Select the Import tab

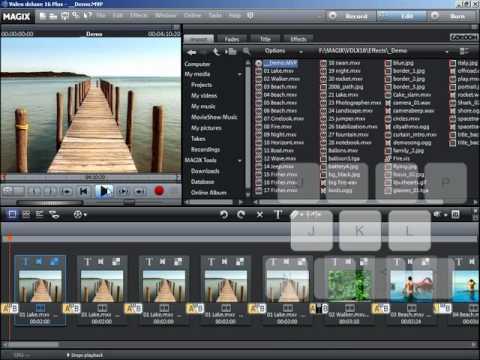[x=199, y=39]
